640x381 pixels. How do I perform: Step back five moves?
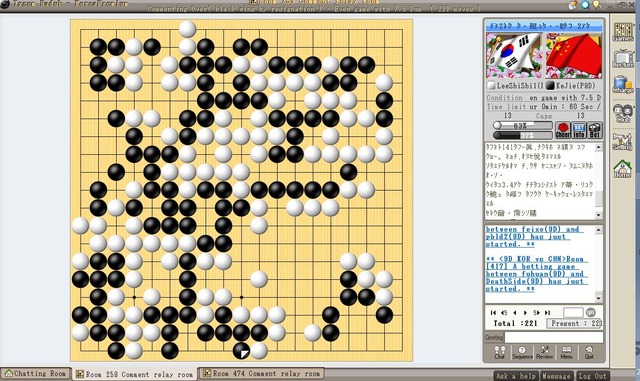[504, 312]
